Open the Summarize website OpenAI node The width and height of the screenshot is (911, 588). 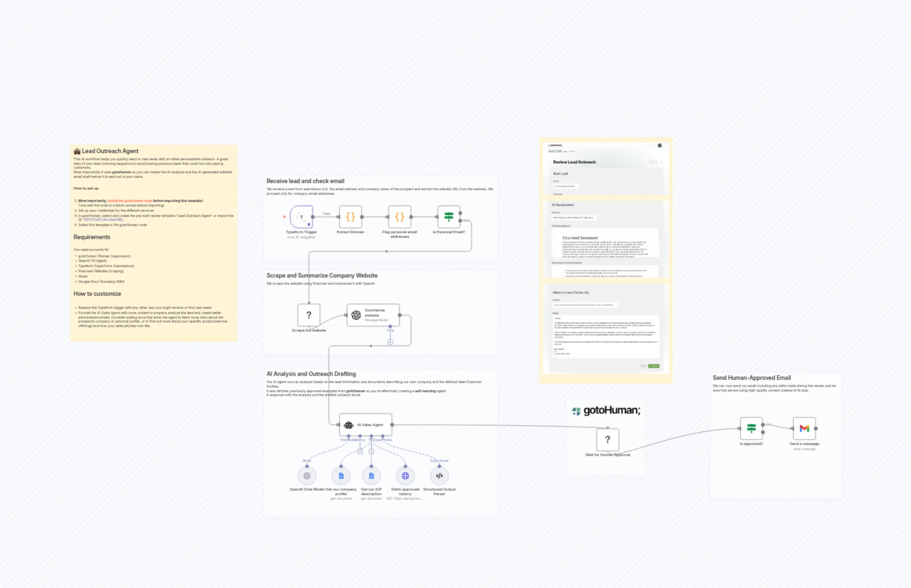(x=373, y=314)
